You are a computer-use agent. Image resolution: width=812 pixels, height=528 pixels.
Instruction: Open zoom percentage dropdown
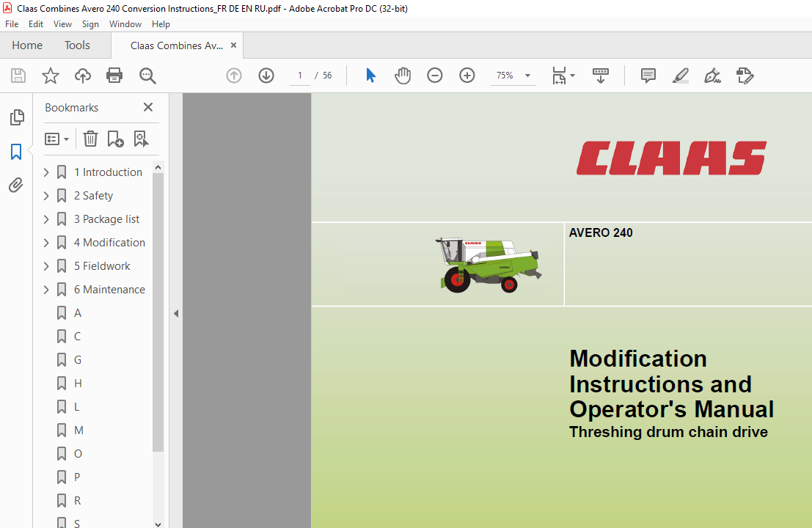(527, 76)
